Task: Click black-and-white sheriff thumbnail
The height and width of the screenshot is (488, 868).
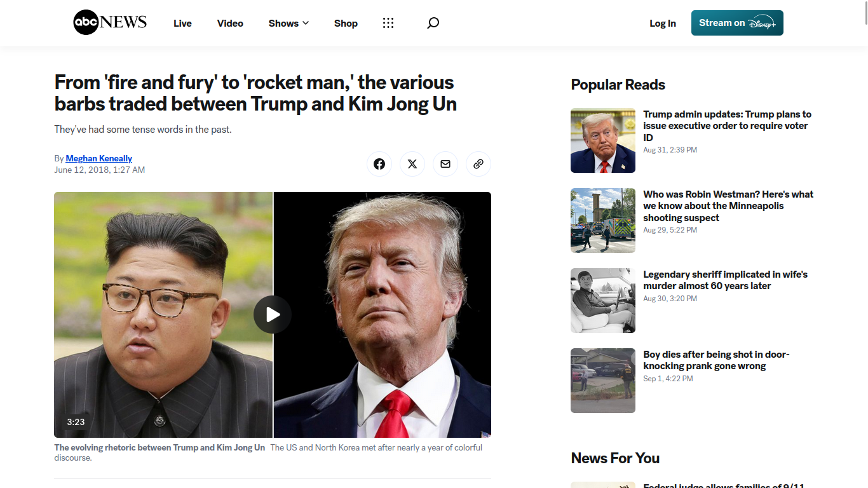Action: click(x=603, y=301)
